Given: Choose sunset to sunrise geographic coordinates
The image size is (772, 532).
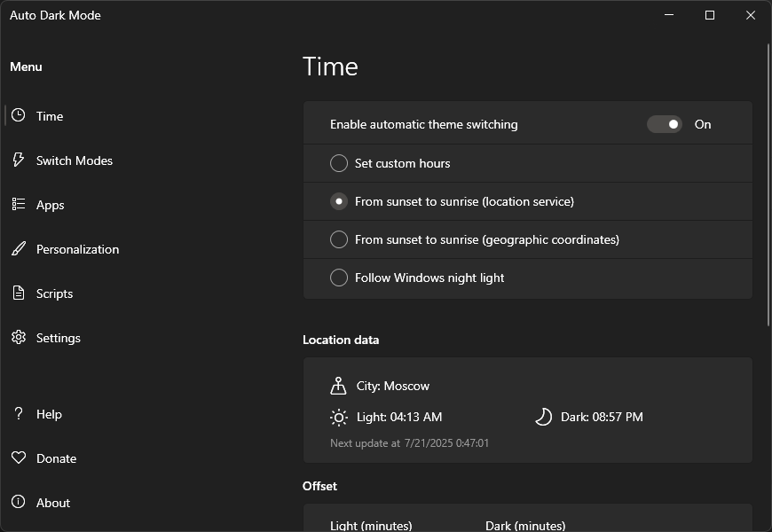Looking at the screenshot, I should (338, 239).
